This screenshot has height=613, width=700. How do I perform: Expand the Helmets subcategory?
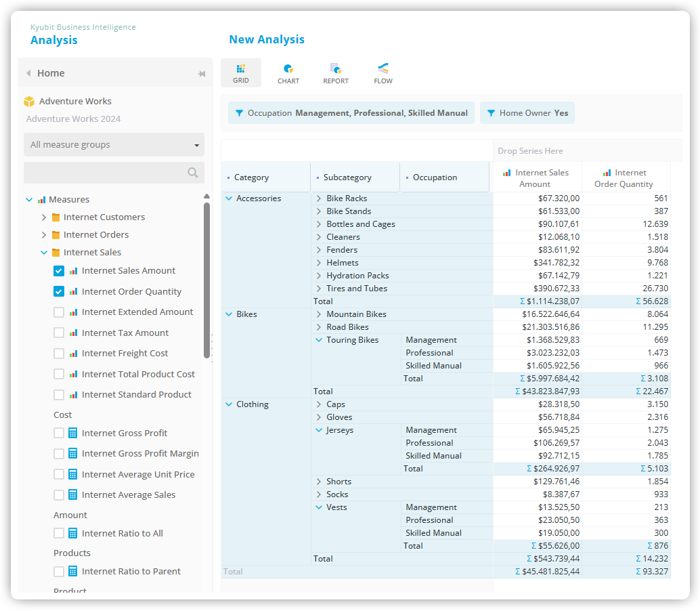click(319, 263)
